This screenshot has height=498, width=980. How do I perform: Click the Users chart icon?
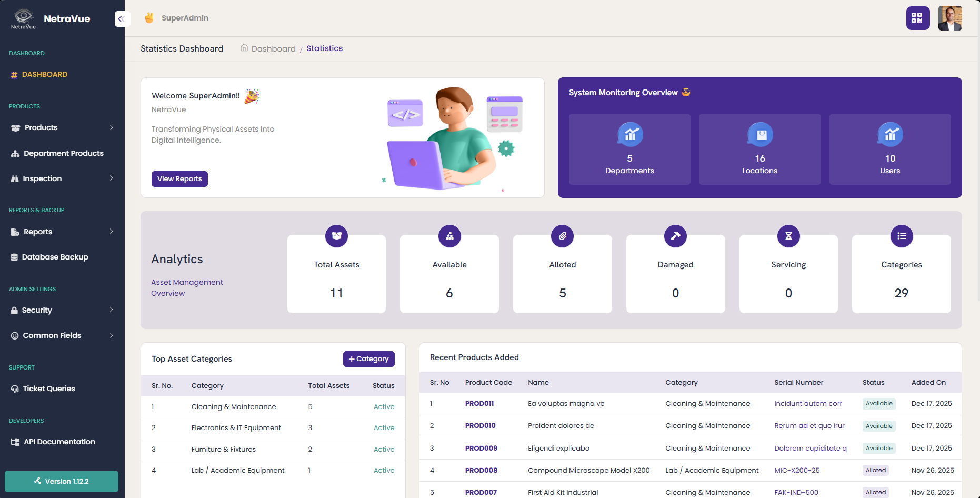point(889,135)
